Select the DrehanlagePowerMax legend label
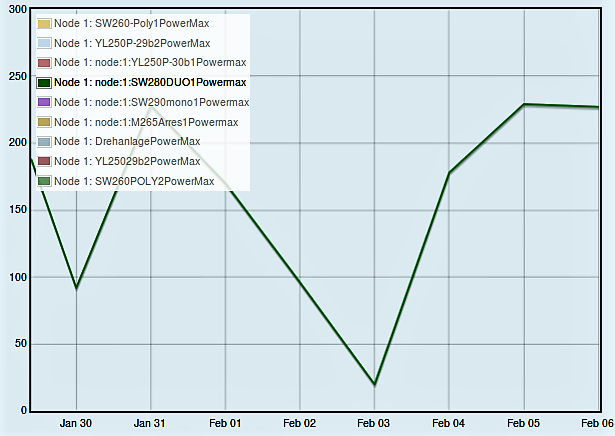Image resolution: width=615 pixels, height=436 pixels. click(127, 142)
